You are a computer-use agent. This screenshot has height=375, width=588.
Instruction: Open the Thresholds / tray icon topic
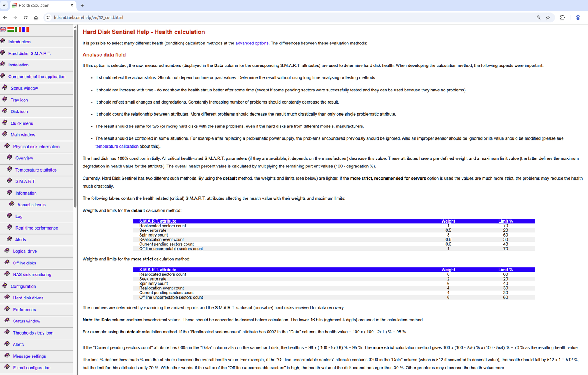(x=33, y=333)
